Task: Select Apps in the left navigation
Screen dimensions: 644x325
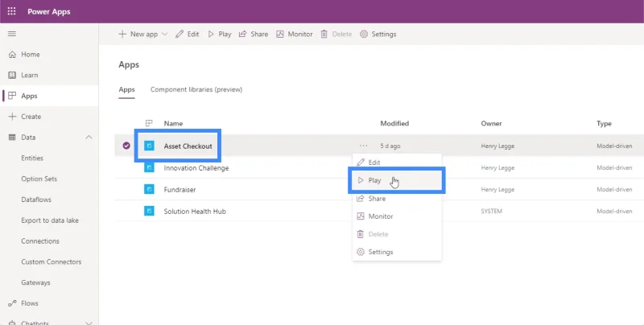Action: 29,96
